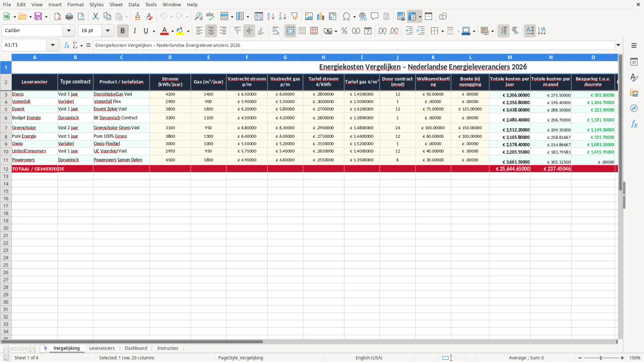
Task: Apply yellow background color swatch
Action: pos(180,31)
